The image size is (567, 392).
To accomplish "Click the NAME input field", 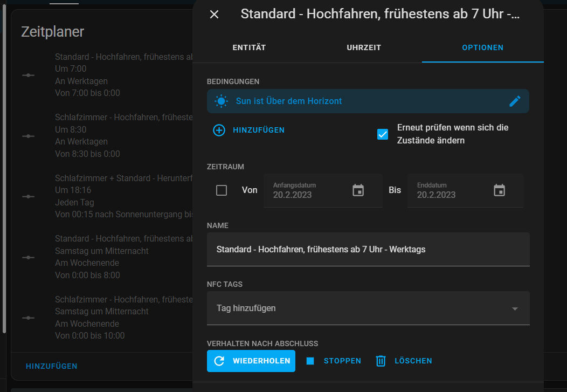I will point(368,249).
